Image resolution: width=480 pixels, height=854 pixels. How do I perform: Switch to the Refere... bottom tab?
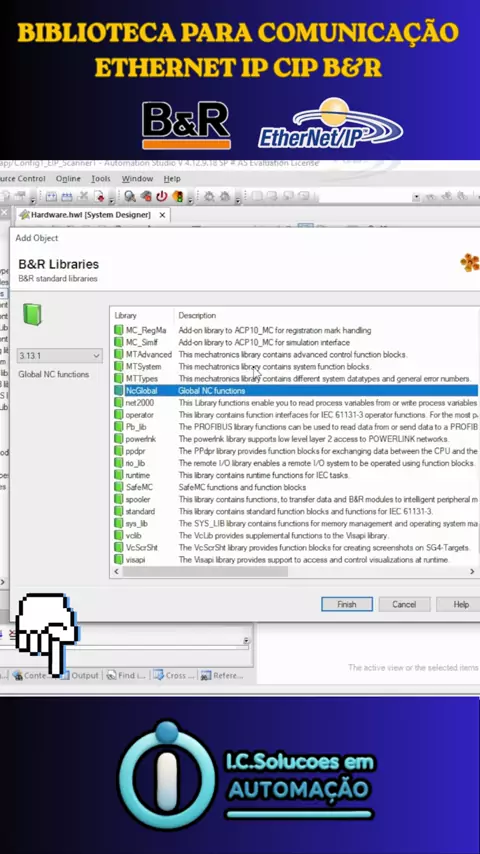(222, 675)
